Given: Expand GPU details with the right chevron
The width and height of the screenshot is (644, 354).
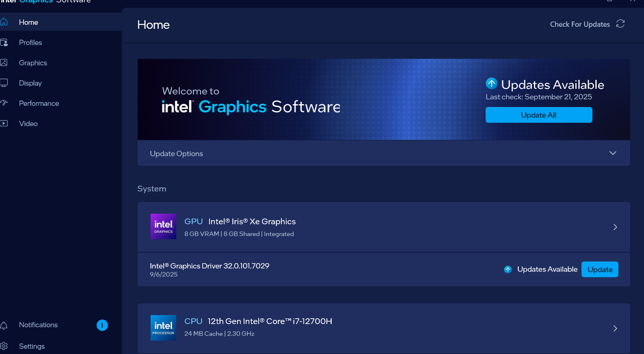Looking at the screenshot, I should 615,227.
